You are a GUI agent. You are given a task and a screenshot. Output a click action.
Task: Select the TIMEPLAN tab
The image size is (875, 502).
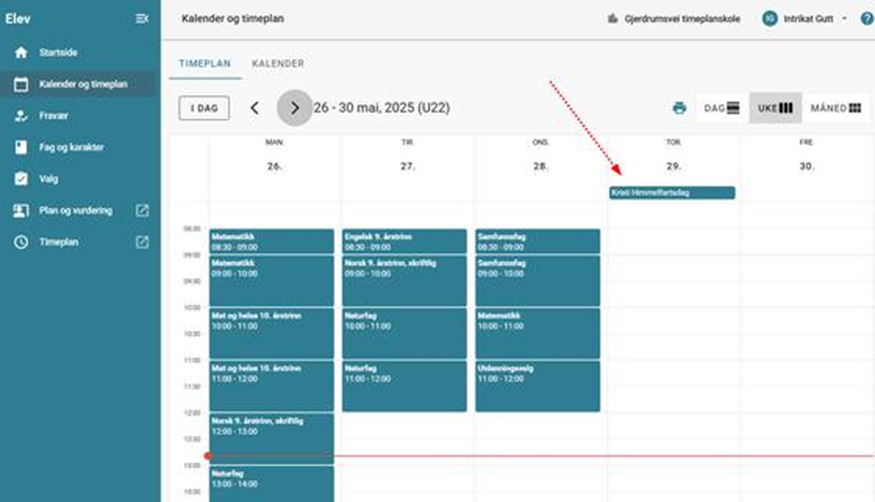coord(204,64)
